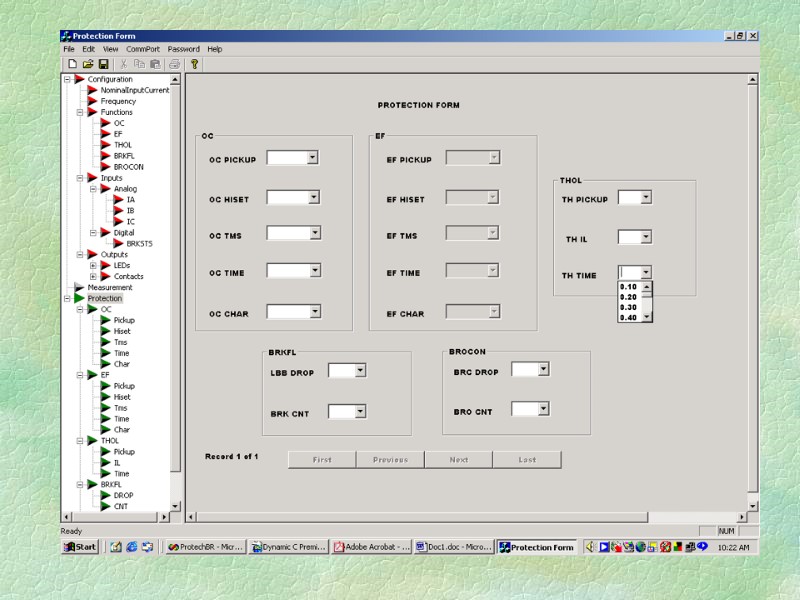
Task: Expand the LEDs node in the tree
Action: click(93, 265)
